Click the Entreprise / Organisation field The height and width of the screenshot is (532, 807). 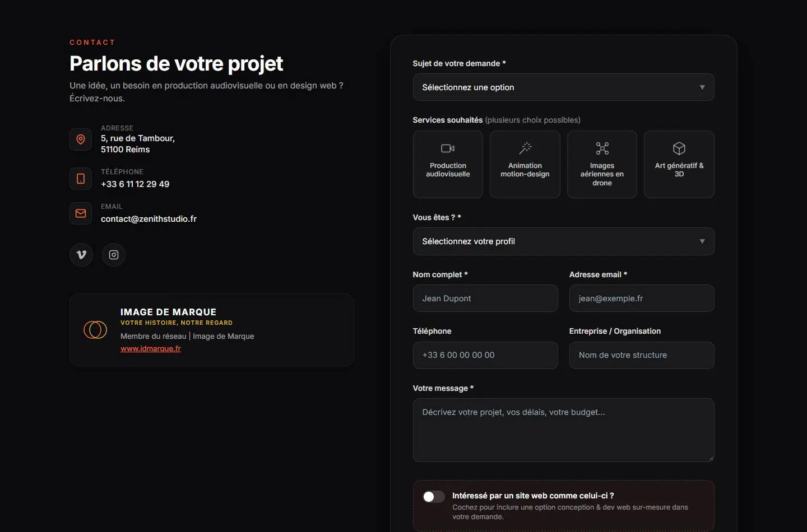[642, 355]
